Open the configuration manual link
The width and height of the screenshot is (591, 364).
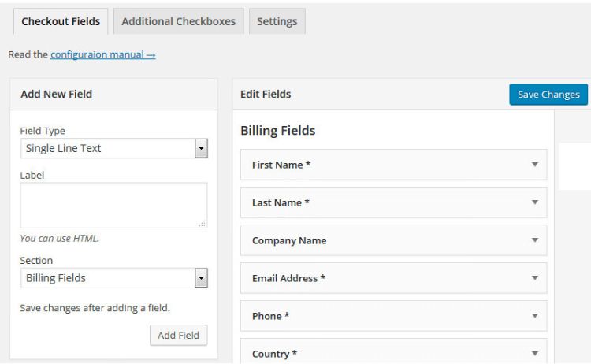tap(102, 54)
